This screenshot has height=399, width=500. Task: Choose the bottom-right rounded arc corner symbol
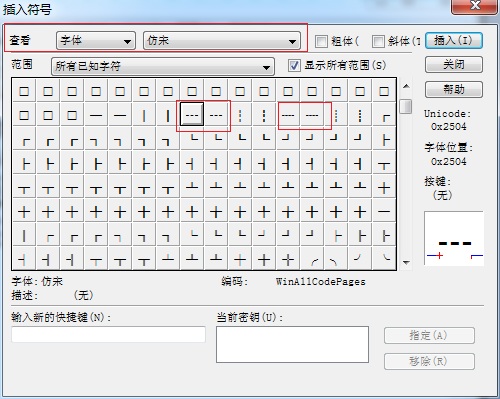(360, 259)
